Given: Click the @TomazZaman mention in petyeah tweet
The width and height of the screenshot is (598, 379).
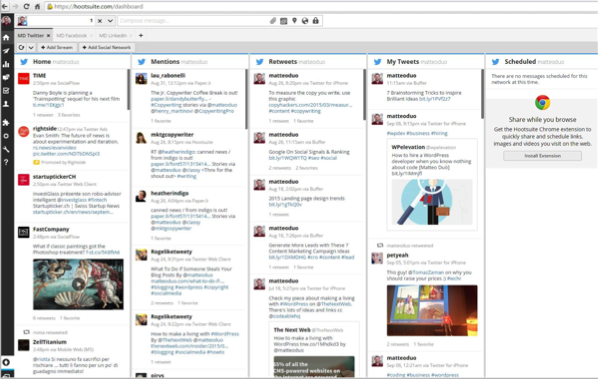Looking at the screenshot, I should 426,272.
